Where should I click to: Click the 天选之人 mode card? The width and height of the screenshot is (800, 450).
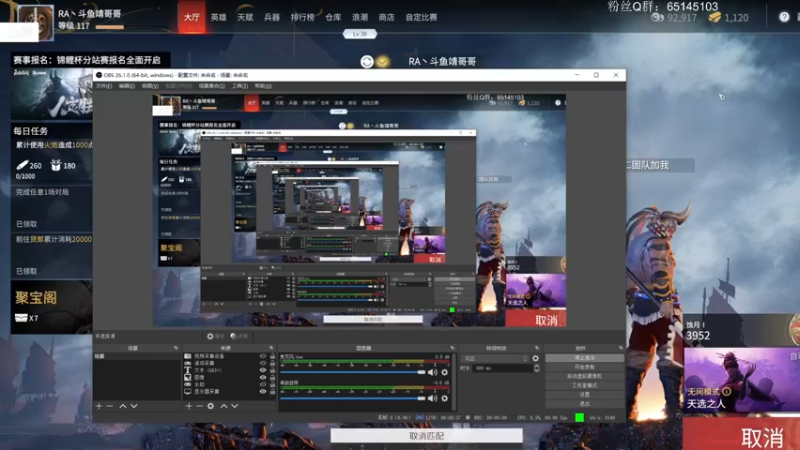coord(741,380)
